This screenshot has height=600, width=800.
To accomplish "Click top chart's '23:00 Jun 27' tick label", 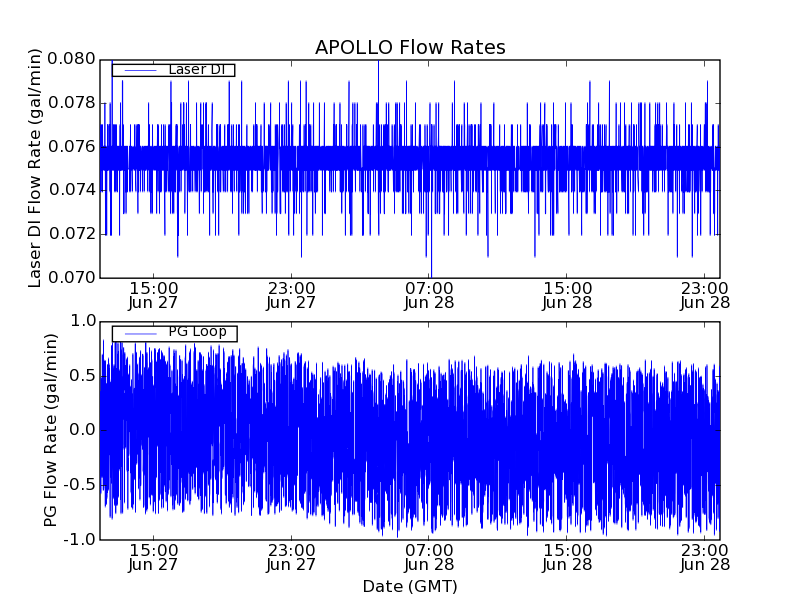I will click(291, 296).
